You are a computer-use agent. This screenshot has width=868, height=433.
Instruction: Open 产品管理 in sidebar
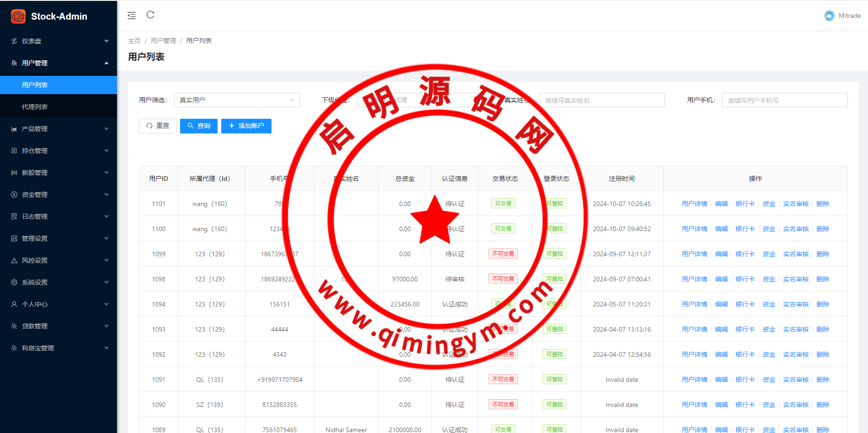pos(59,129)
